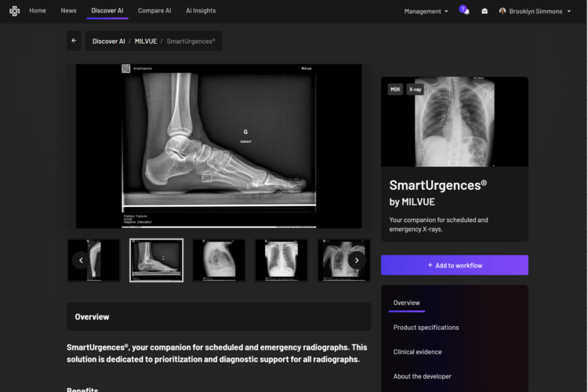588x392 pixels.
Task: Click the large foot X-ray preview image
Action: pyautogui.click(x=219, y=146)
